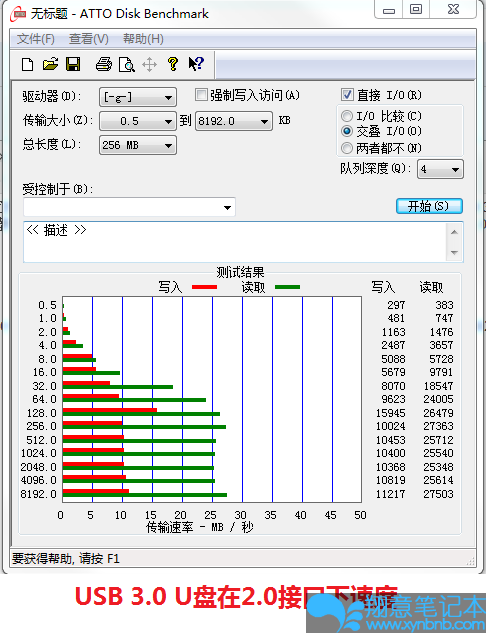Click the 测试结果 group title
The image size is (486, 633).
click(x=240, y=272)
